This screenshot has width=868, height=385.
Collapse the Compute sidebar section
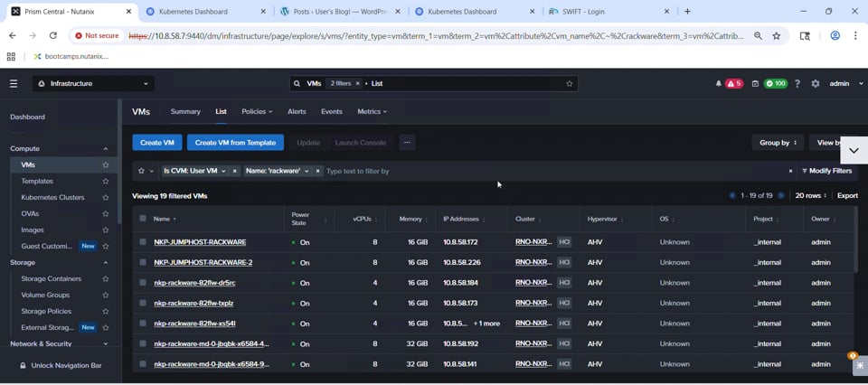105,149
